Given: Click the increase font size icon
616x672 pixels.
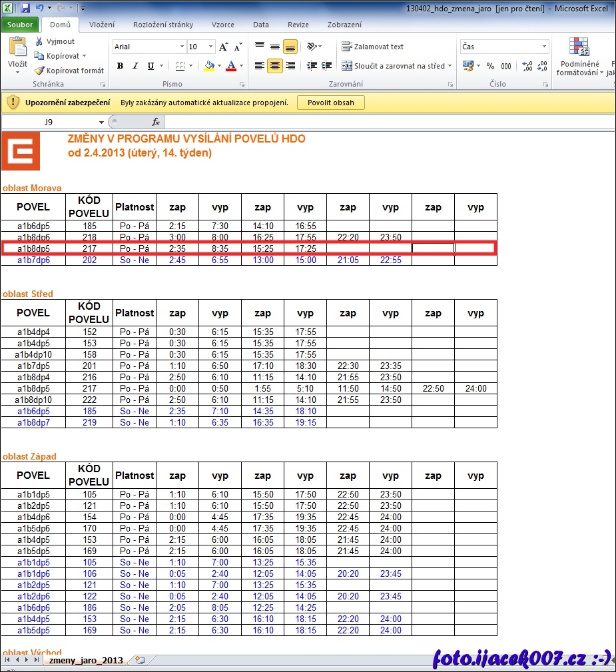Looking at the screenshot, I should pos(224,47).
